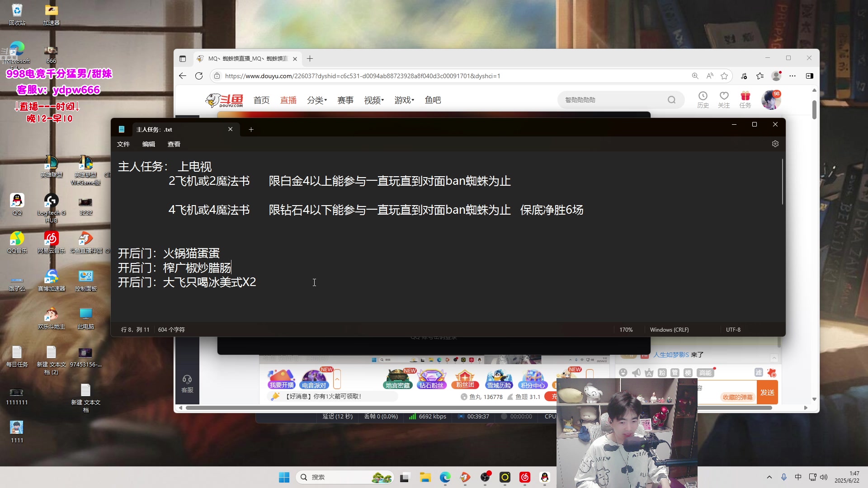Add a new Notepad tab
Screen dimensions: 868x488
coord(251,130)
